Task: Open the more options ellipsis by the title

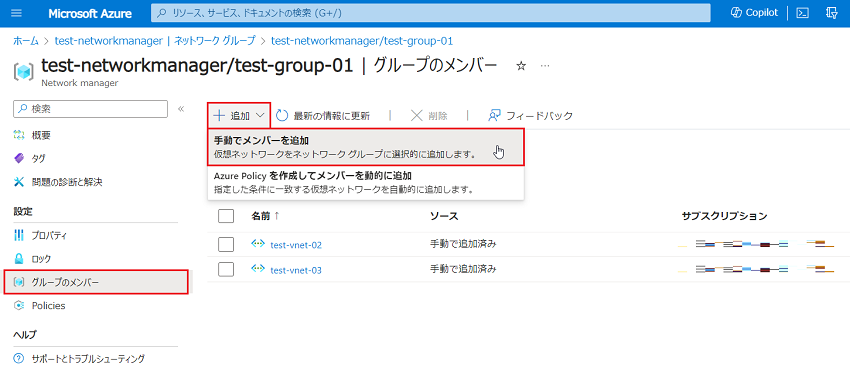Action: click(x=545, y=66)
